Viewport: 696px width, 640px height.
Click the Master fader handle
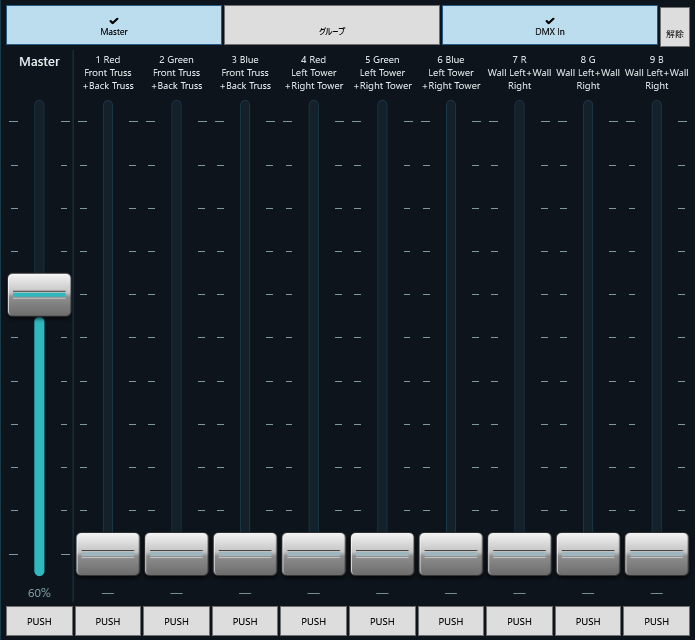pos(40,295)
